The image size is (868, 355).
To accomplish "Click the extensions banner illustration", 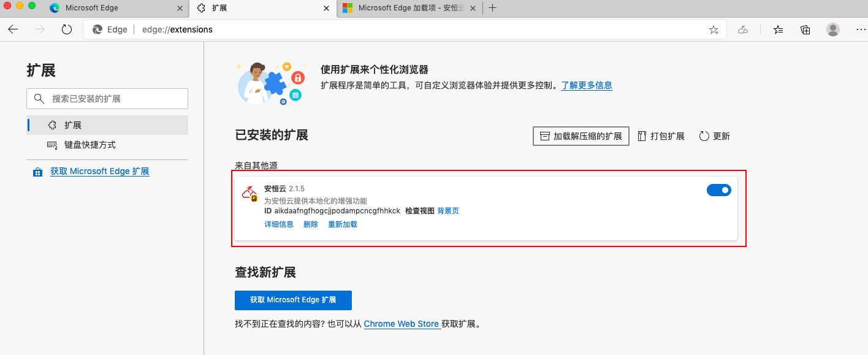I will pos(270,84).
